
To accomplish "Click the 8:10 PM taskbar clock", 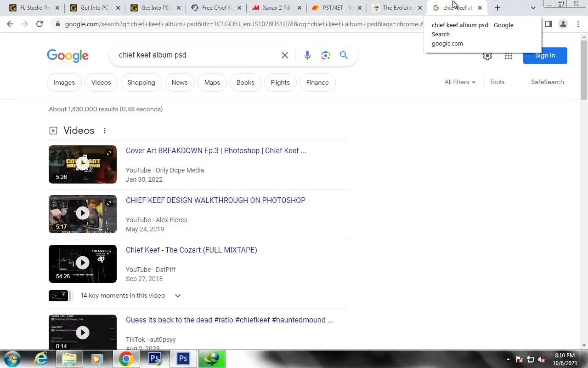I will [x=565, y=359].
